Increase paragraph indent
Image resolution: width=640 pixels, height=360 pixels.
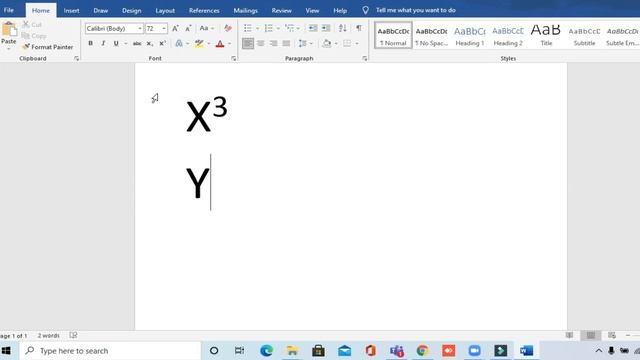[x=326, y=28]
